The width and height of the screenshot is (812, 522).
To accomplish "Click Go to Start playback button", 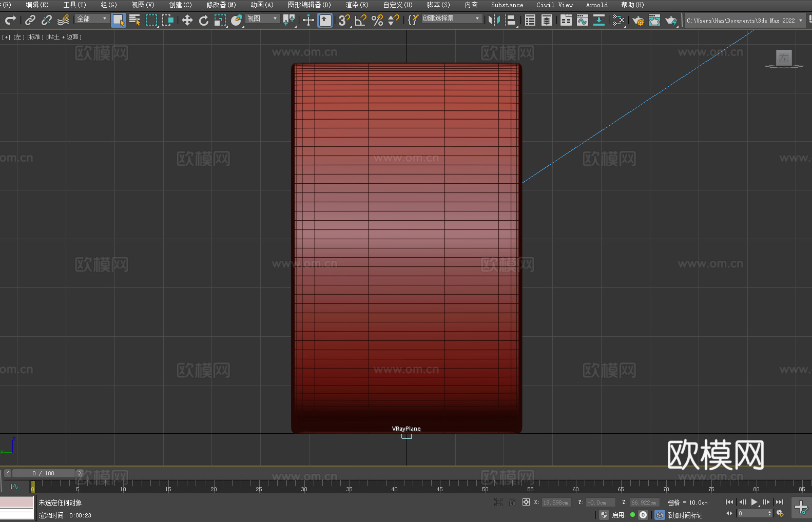I will click(729, 502).
